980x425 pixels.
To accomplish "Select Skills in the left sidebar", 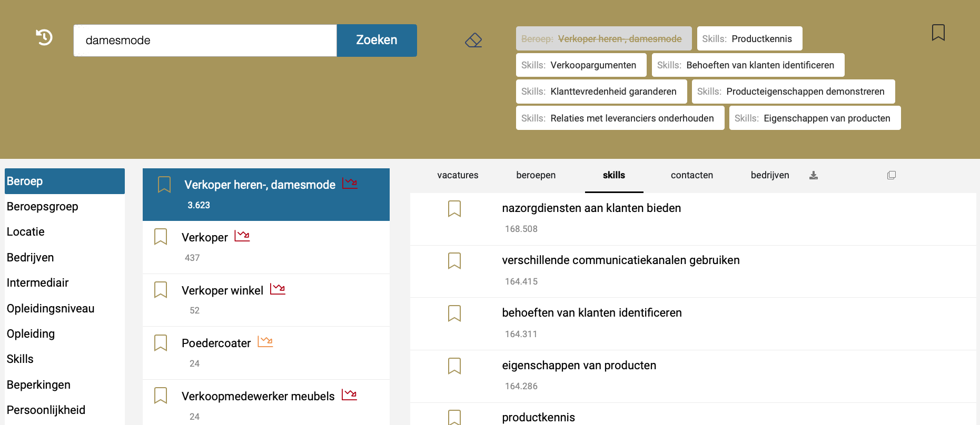I will pyautogui.click(x=65, y=359).
